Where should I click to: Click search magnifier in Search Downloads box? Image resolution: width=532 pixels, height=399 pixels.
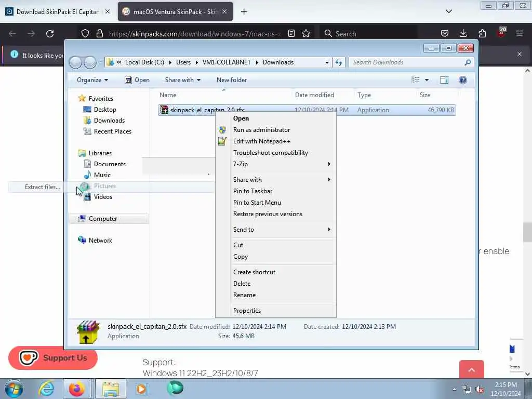click(468, 62)
